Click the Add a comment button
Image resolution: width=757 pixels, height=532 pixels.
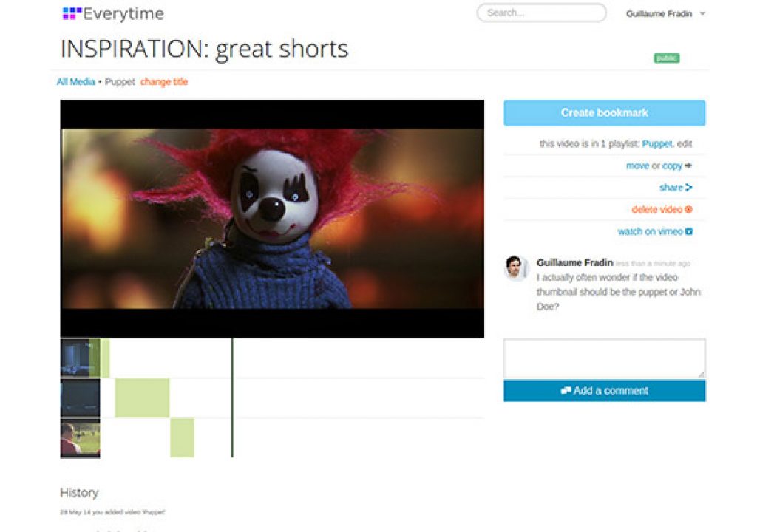[x=604, y=391]
